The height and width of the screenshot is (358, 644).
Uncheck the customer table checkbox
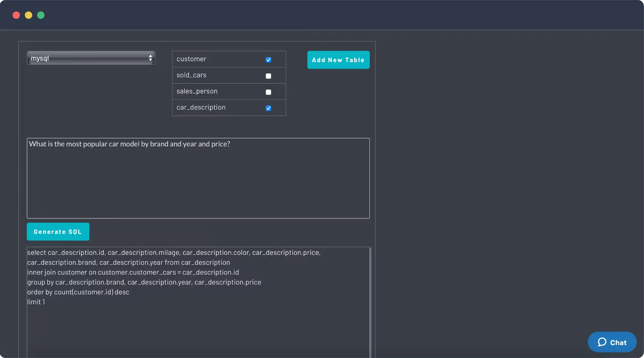pyautogui.click(x=268, y=60)
